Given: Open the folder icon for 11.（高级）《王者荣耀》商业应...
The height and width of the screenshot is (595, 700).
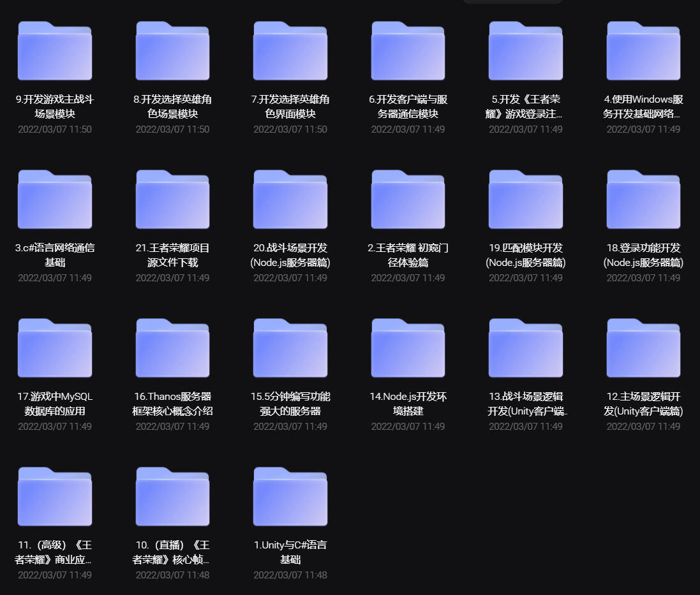Looking at the screenshot, I should pyautogui.click(x=55, y=496).
